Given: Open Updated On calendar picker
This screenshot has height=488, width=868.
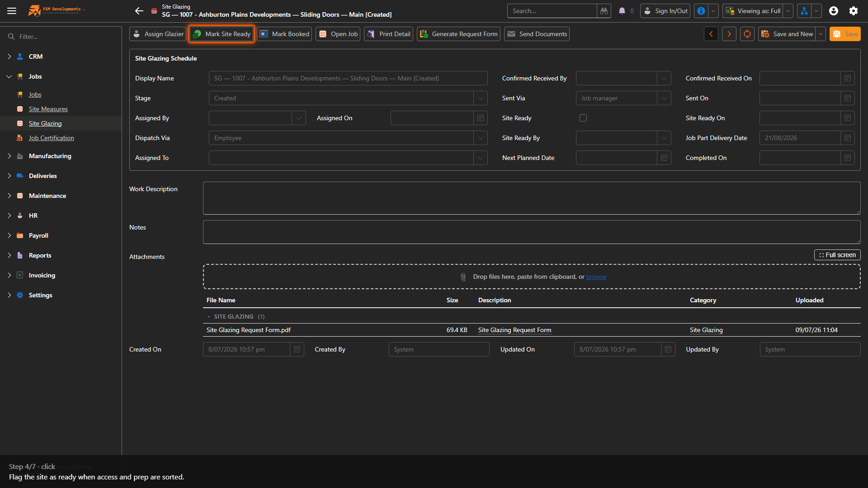Looking at the screenshot, I should point(668,349).
